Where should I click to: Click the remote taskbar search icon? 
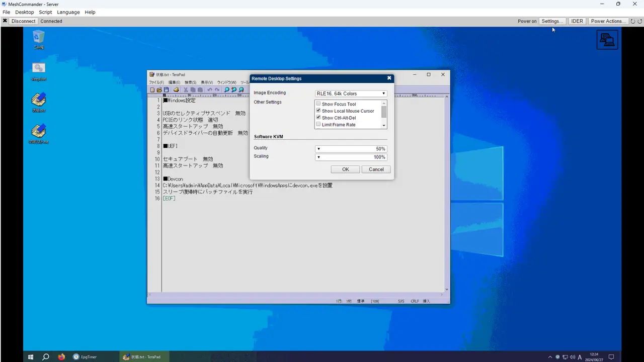(46, 357)
